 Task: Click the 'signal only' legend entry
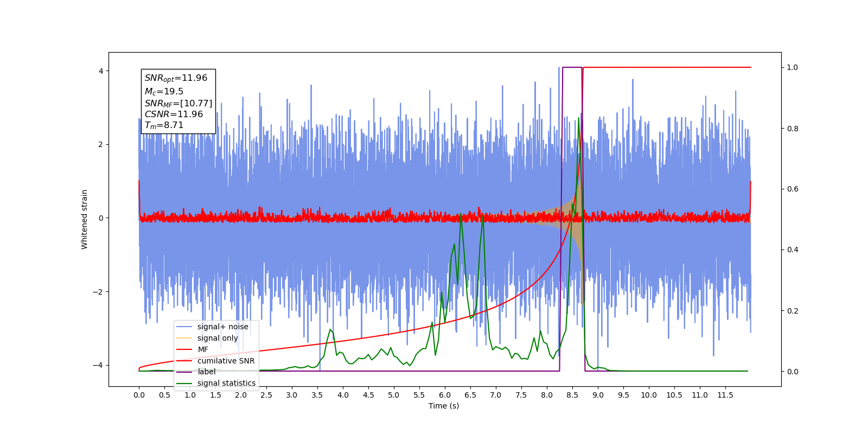click(208, 338)
